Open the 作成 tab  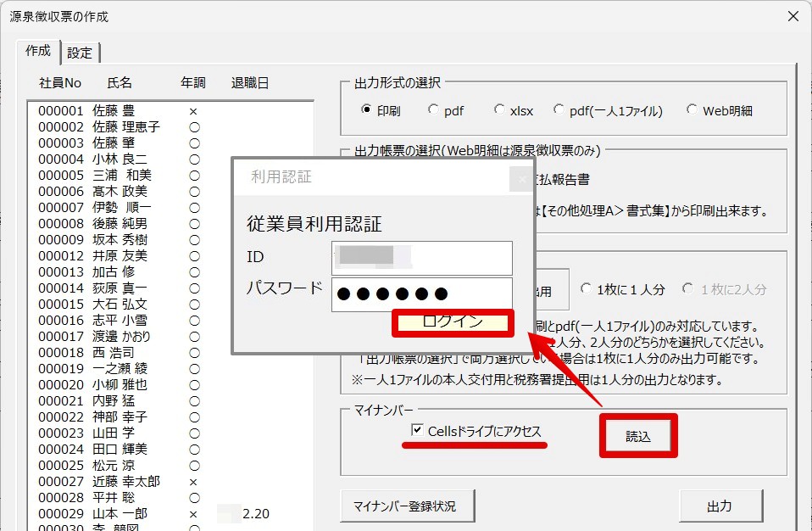click(x=38, y=51)
